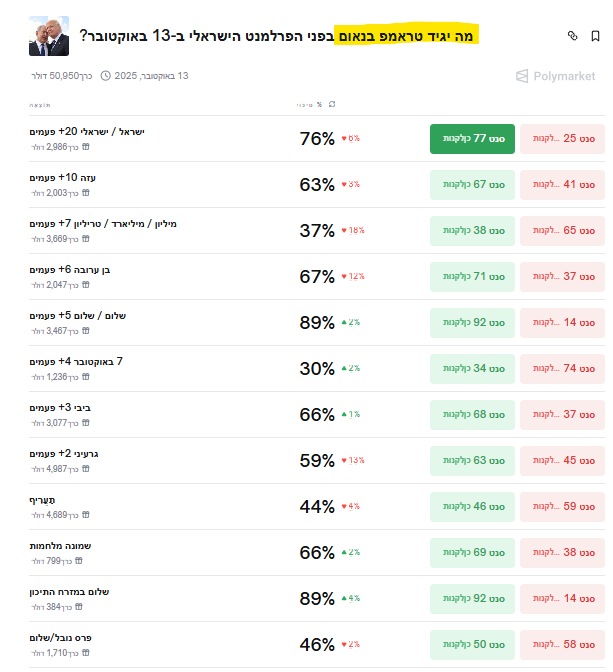Buy No at 41 cents for עזה 10+
This screenshot has height=672, width=613.
tap(563, 185)
